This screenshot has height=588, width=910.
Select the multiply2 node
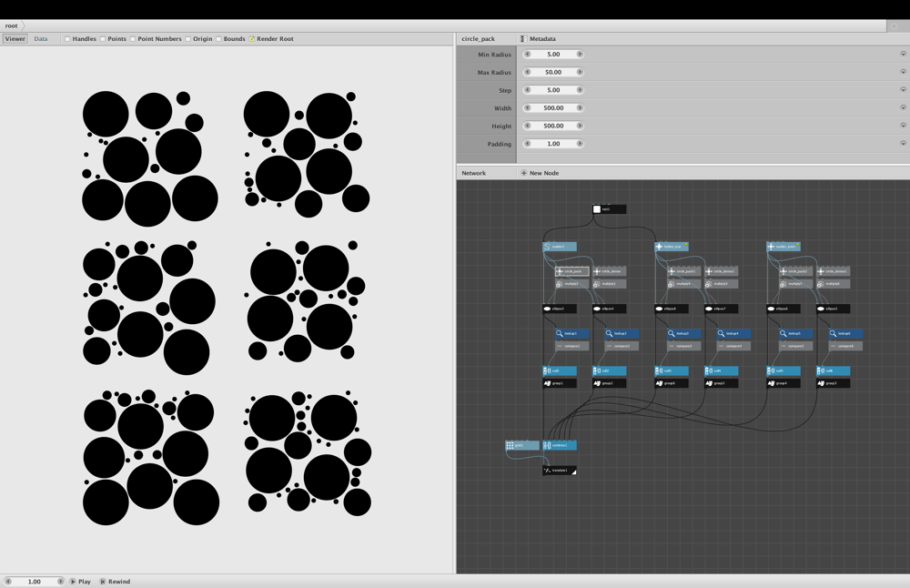572,284
